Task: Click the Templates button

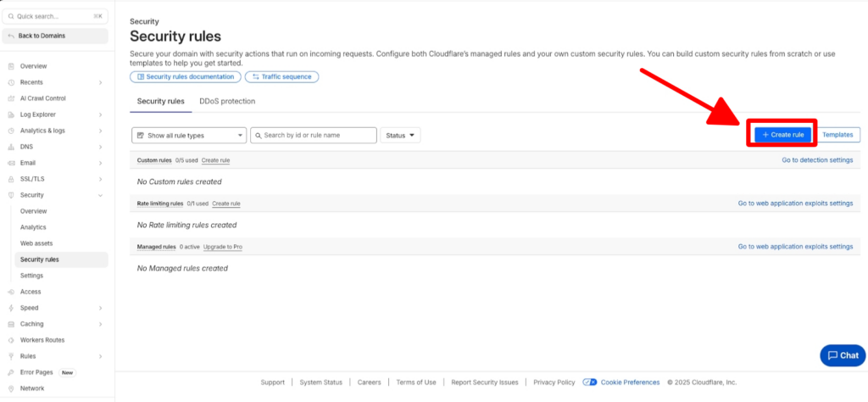Action: 837,135
